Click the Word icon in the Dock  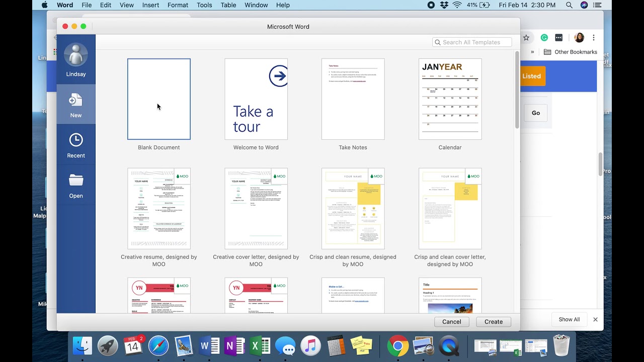pos(209,346)
